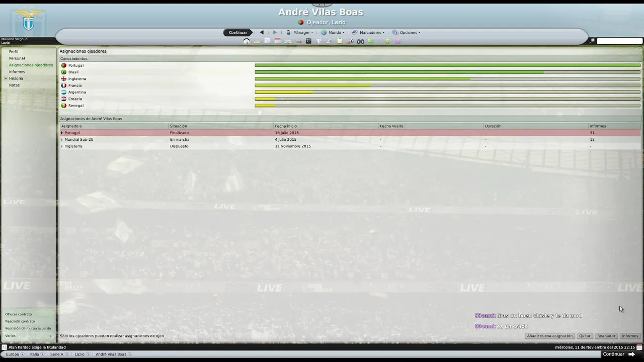
Task: Expand the André Vilas Boas breadcrumb arrow
Action: (130, 354)
